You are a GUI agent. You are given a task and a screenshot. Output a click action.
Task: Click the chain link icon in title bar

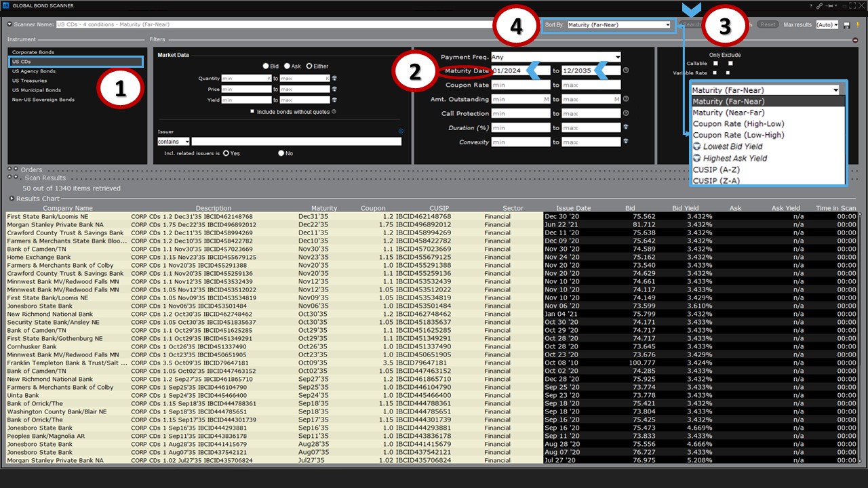click(x=819, y=5)
